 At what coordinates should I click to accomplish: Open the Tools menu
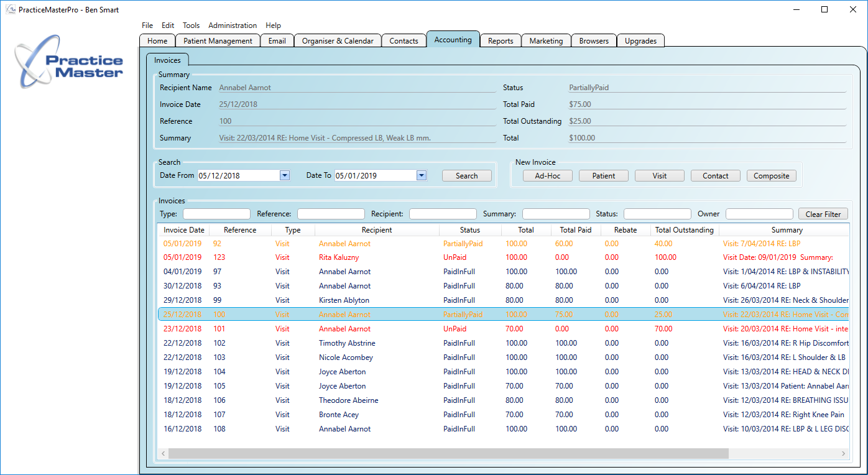click(x=191, y=25)
